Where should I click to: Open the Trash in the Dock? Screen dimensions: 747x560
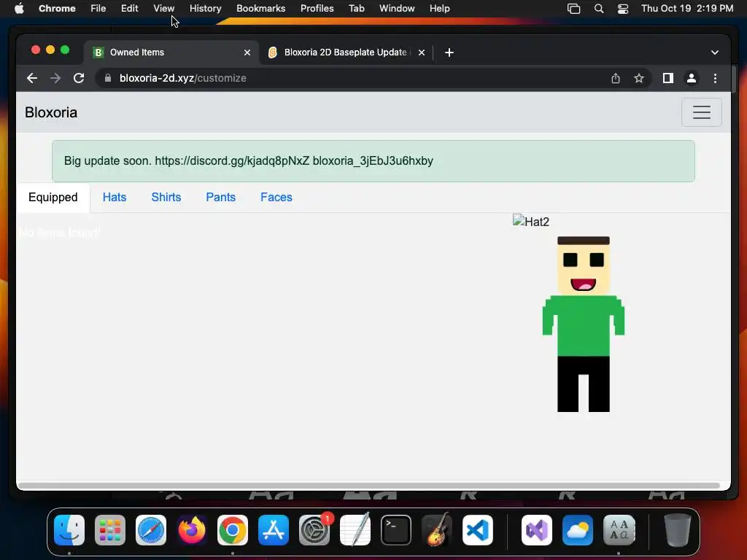pos(678,530)
